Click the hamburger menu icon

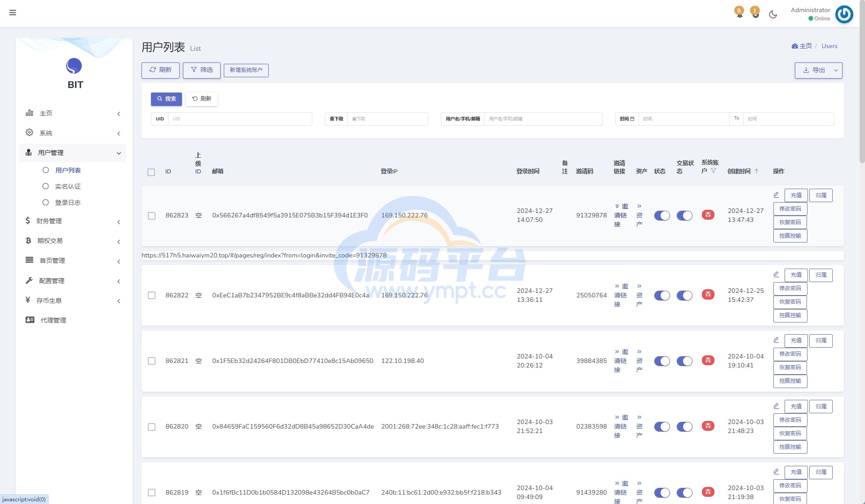click(13, 13)
